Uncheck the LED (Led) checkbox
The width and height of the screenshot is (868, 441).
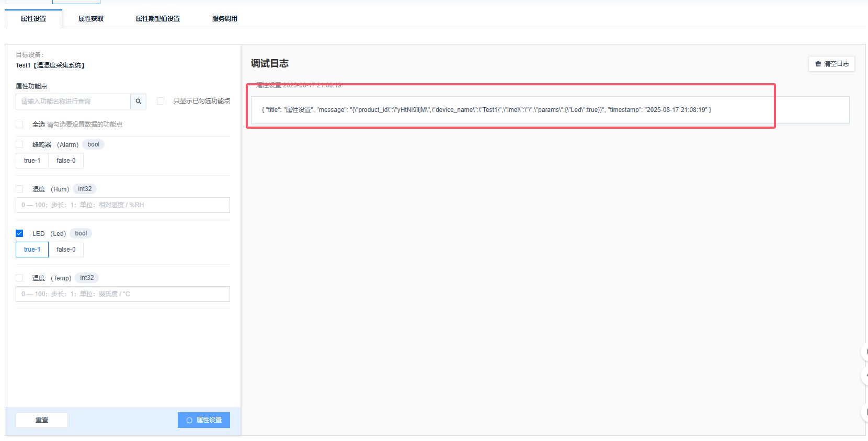19,233
